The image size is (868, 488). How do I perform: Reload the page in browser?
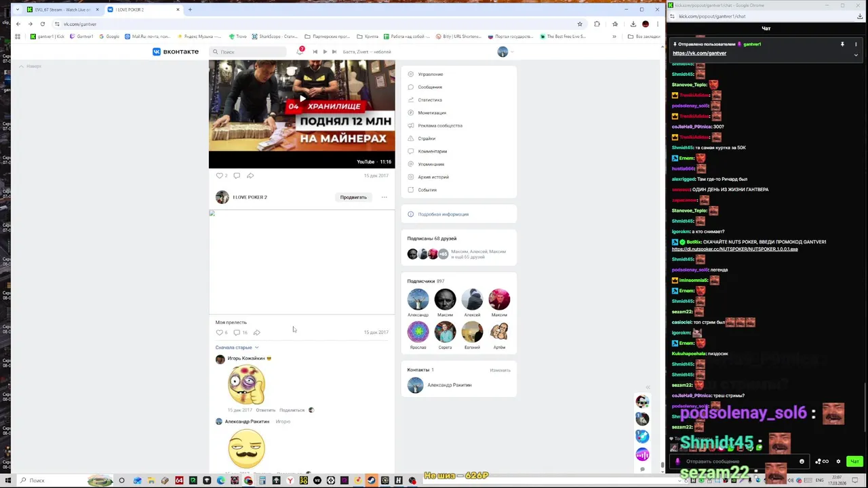point(42,24)
